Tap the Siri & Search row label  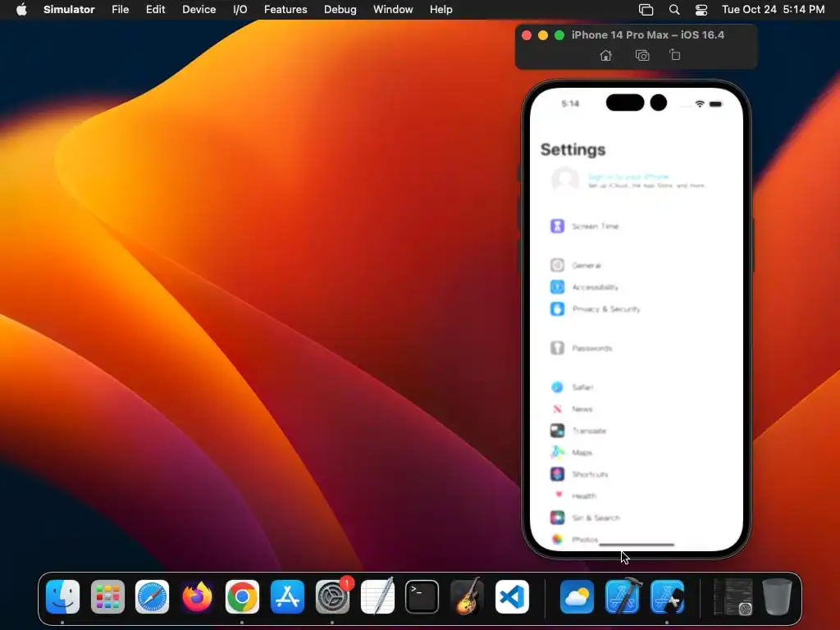[x=596, y=518]
